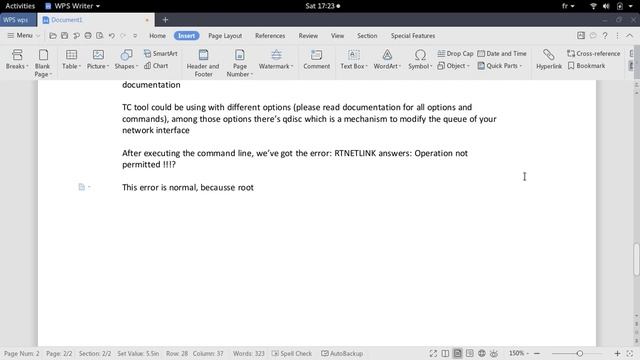Viewport: 640px width, 360px height.
Task: Insert Date and Time
Action: (x=502, y=53)
